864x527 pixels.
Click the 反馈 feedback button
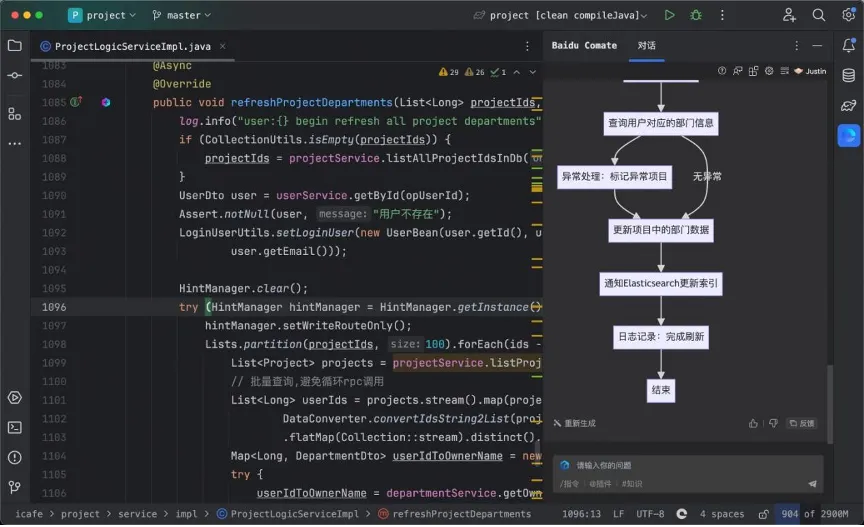pos(801,423)
